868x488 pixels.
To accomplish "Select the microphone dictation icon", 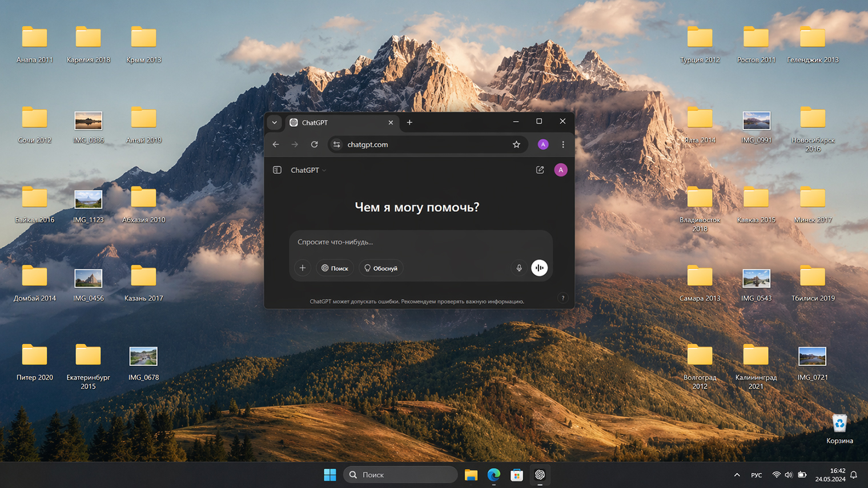I will [519, 268].
